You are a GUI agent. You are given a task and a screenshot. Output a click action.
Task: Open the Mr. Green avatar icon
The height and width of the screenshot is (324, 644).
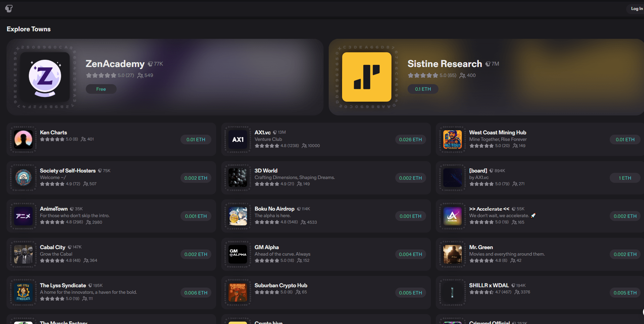coord(453,254)
